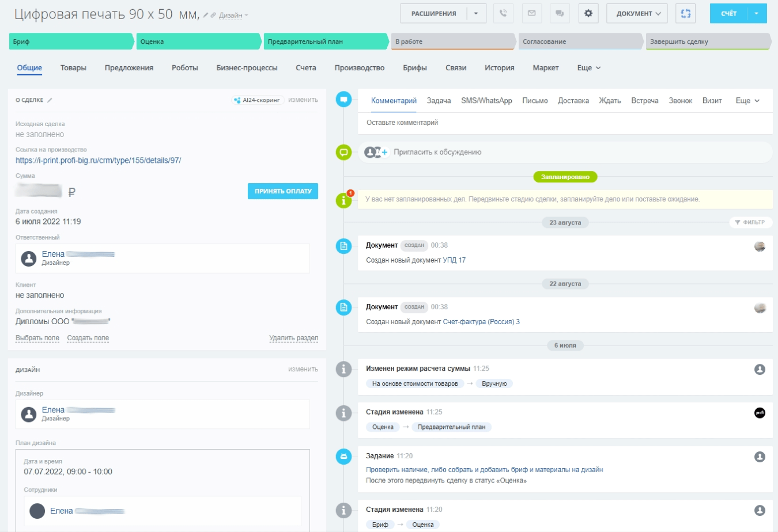The image size is (778, 532).
Task: Select the Задача tab in timeline
Action: 439,101
